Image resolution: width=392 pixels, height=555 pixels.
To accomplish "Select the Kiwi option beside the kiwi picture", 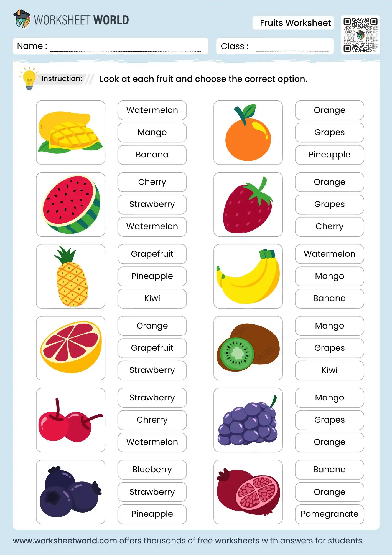I will pos(329,370).
